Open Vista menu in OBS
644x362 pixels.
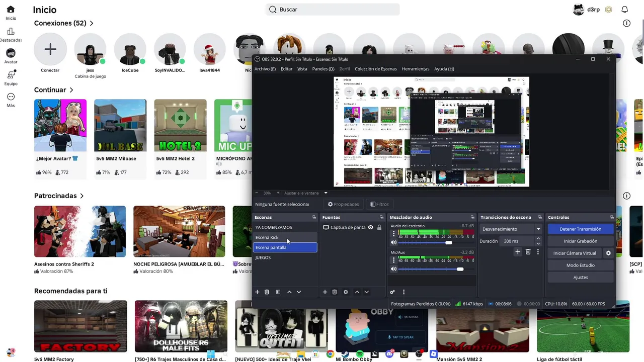coord(302,69)
